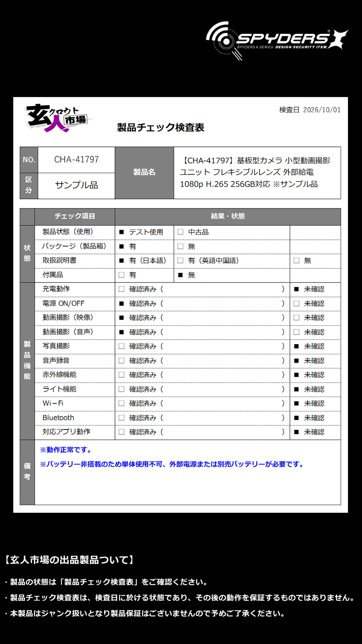
Task: Toggle ライト機能 未確認 checkbox
Action: click(x=296, y=389)
